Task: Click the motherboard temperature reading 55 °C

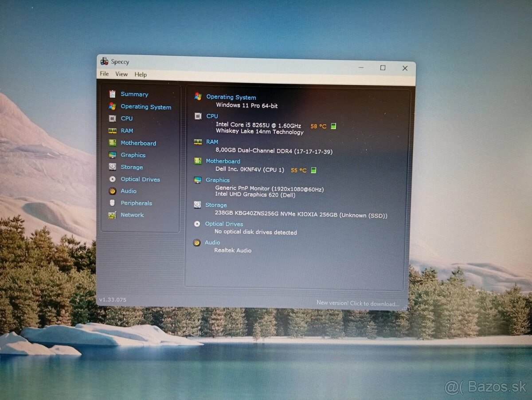Action: pyautogui.click(x=299, y=170)
